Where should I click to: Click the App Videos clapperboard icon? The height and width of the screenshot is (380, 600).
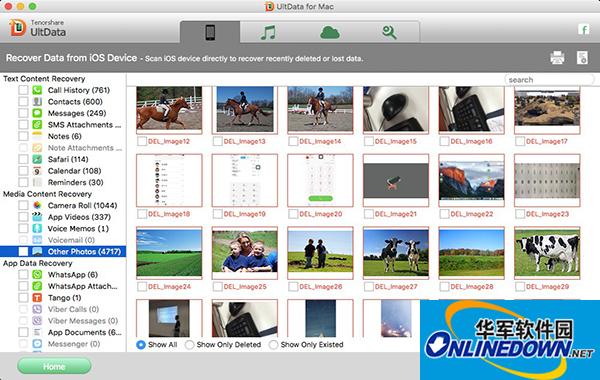(x=37, y=217)
